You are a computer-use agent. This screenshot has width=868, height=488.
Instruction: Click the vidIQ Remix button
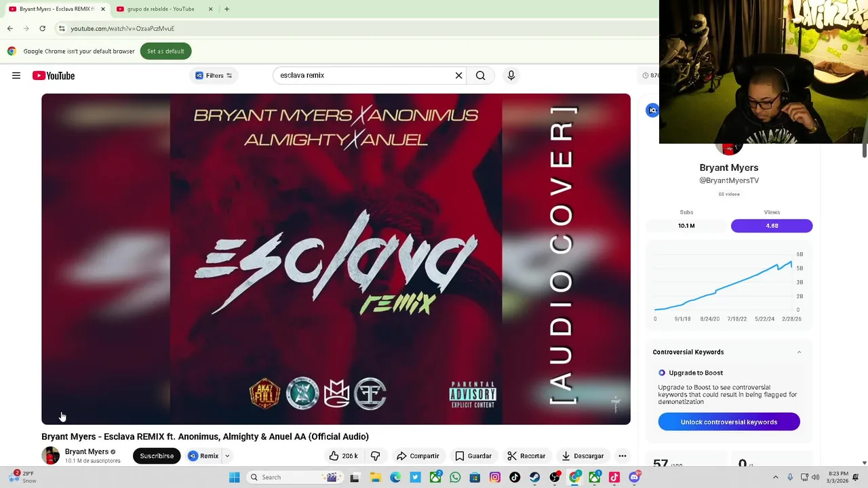[203, 456]
